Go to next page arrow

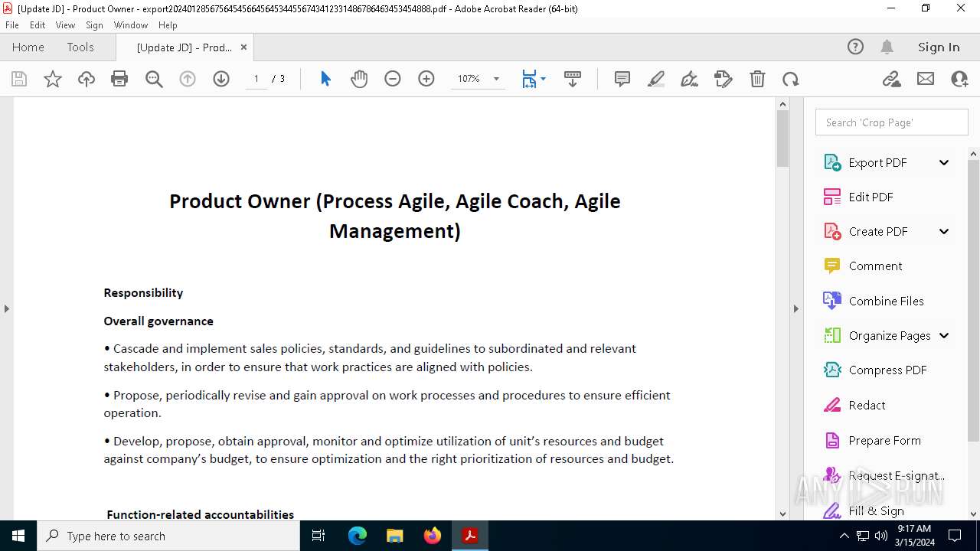tap(221, 79)
